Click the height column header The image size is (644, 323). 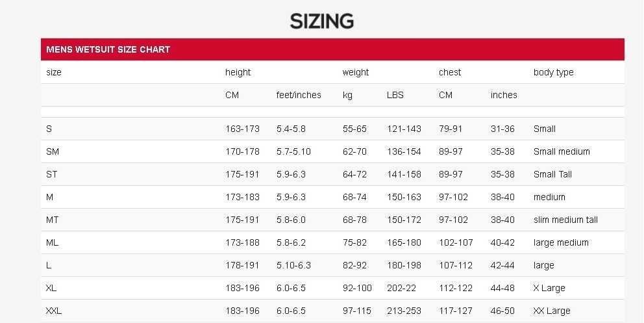pyautogui.click(x=238, y=72)
